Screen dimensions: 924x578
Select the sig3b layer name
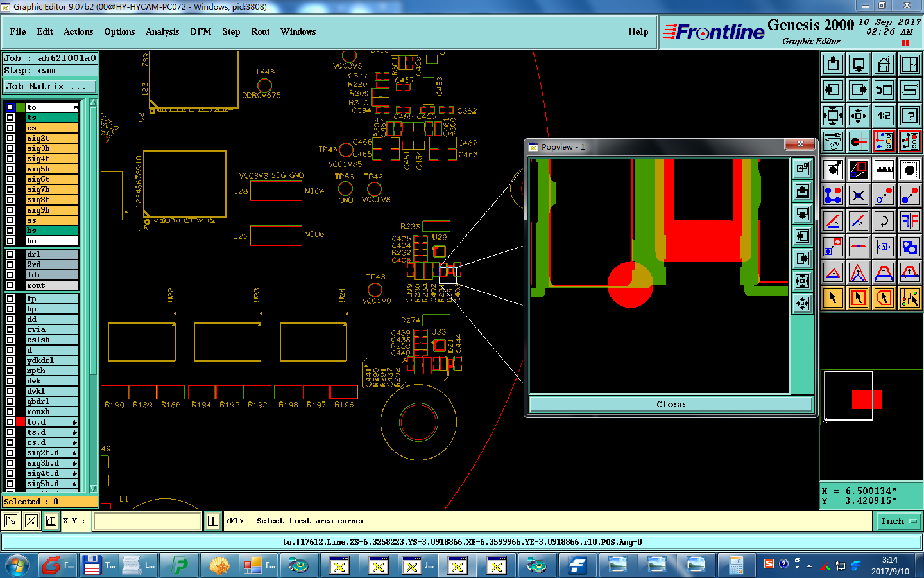coord(52,148)
